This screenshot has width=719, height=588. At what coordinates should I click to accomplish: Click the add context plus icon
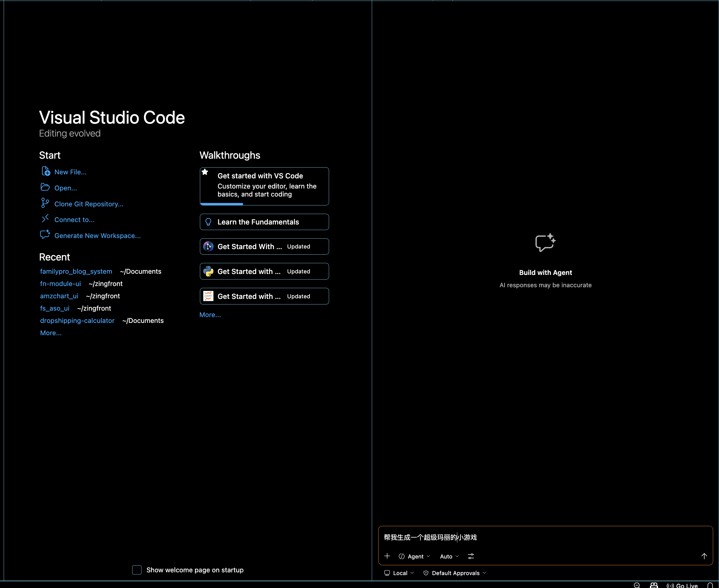387,556
